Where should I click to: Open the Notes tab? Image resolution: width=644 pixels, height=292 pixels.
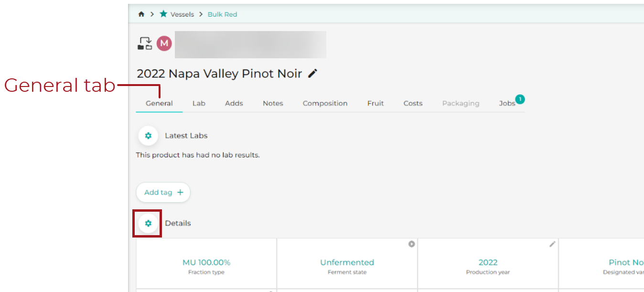273,103
